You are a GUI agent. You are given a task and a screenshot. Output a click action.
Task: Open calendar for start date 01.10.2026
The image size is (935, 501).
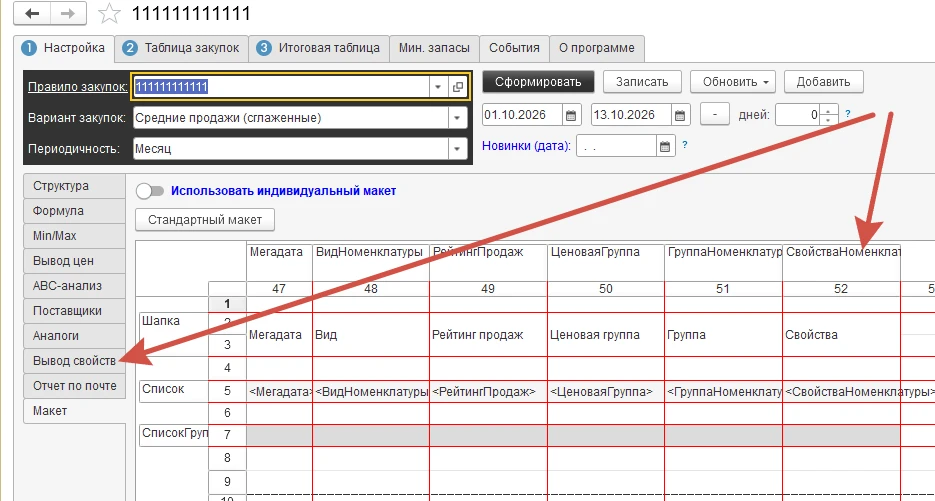(x=571, y=115)
